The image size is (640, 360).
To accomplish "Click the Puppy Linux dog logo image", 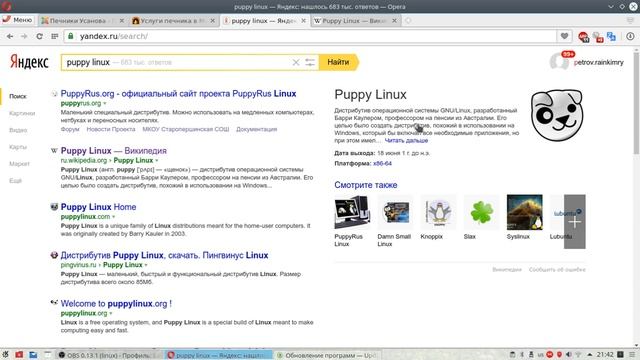I will pos(557,116).
